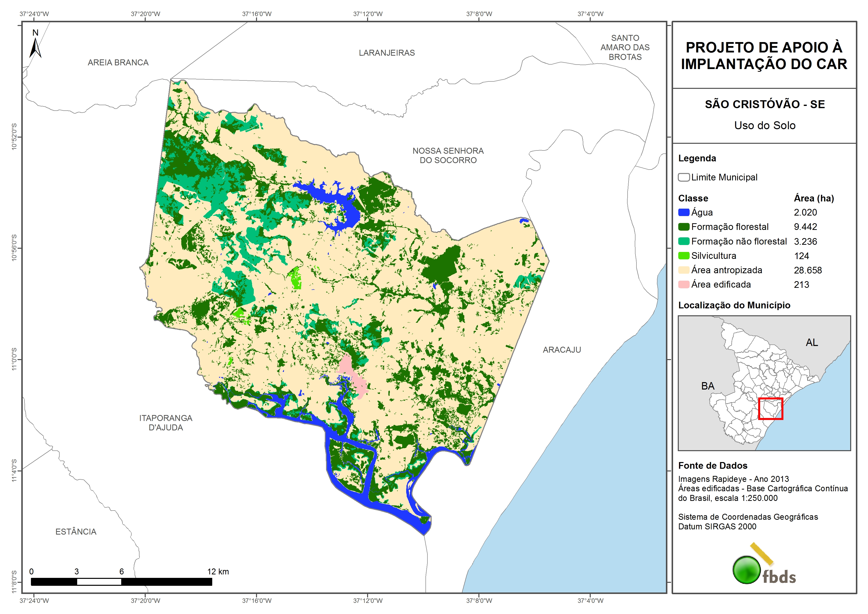The image size is (868, 614).
Task: Click the Área antropizada beige swatch
Action: [683, 270]
